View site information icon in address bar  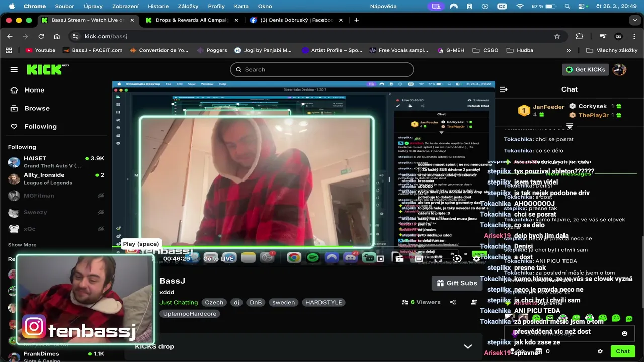coord(75,36)
